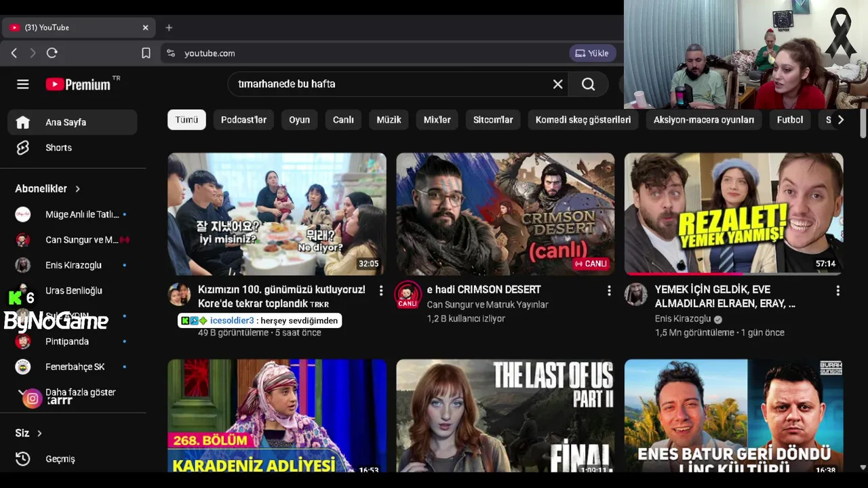Image resolution: width=868 pixels, height=488 pixels.
Task: Click the Instagram overlay icon
Action: 32,399
